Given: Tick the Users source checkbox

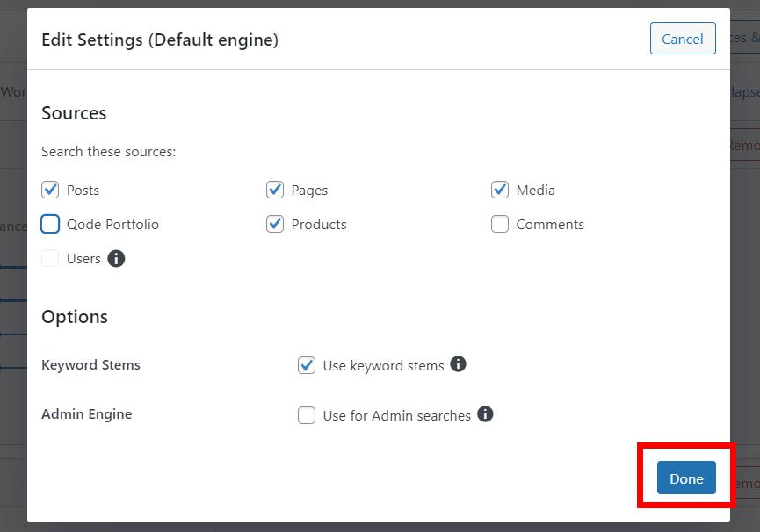Looking at the screenshot, I should tap(50, 258).
